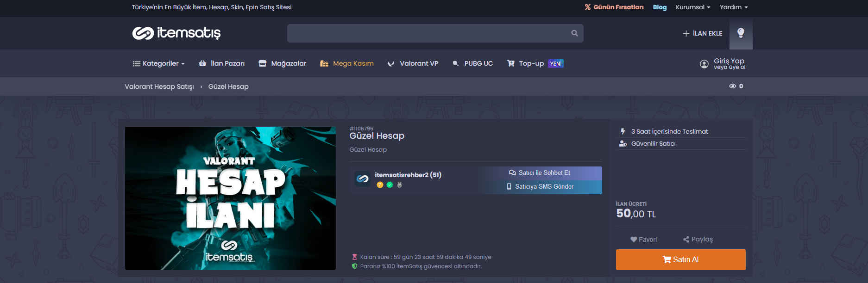The image size is (868, 283).
Task: Click the seller's avatar icon
Action: tap(363, 178)
